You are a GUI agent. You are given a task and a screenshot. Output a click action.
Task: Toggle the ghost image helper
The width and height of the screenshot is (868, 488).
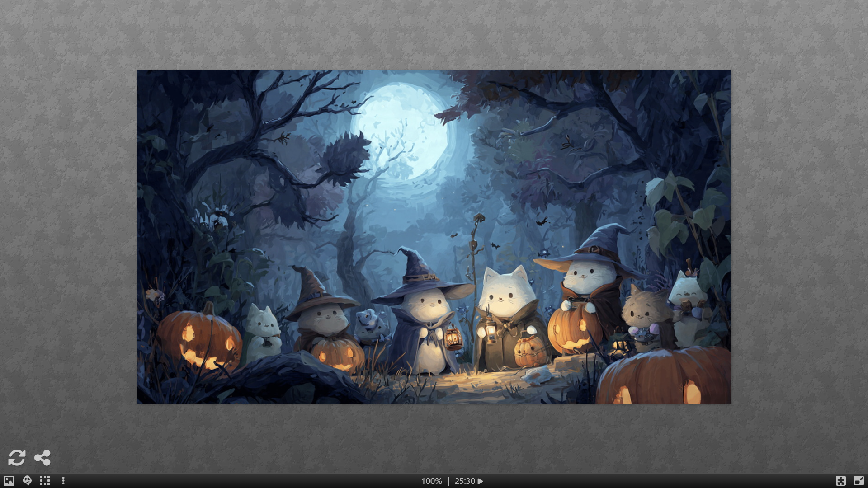tap(27, 481)
